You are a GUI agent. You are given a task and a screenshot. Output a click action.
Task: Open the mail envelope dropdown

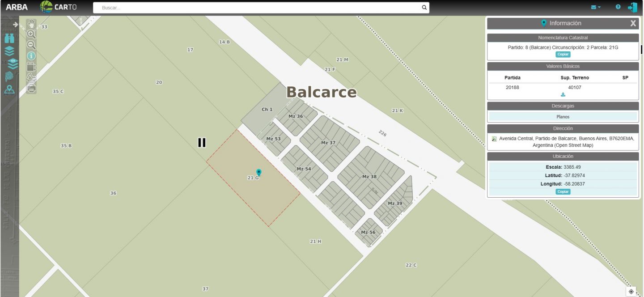point(596,7)
